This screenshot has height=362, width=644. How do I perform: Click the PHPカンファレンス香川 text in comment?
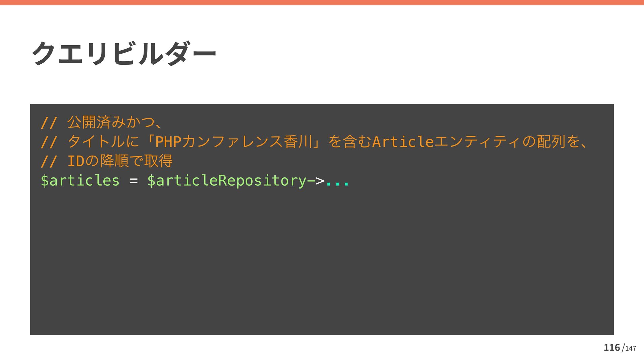[x=234, y=141]
